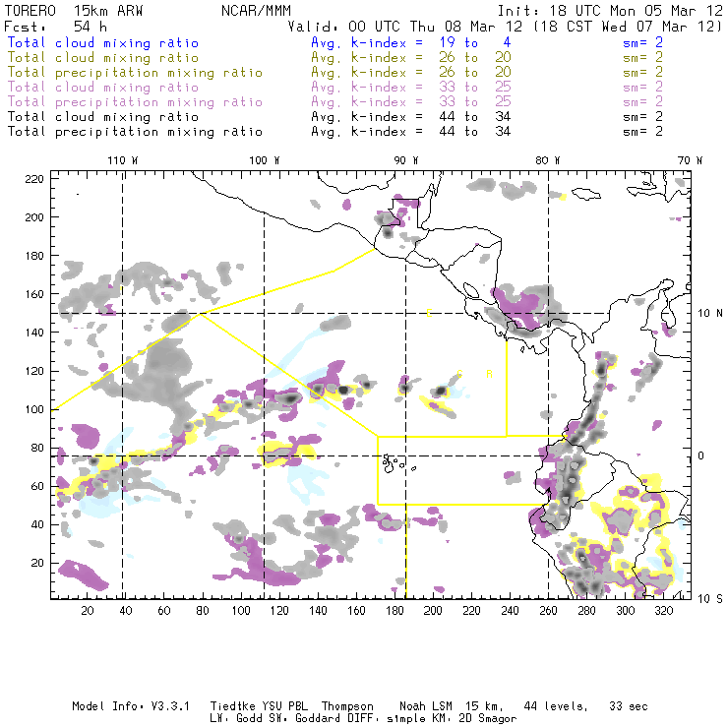Select the "180" tick on the vertical axis
This screenshot has height=728, width=728.
tap(34, 256)
